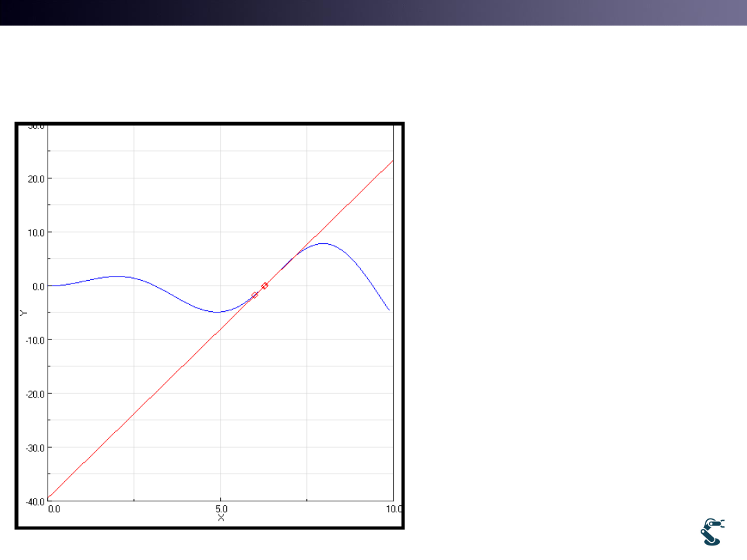Click the -10.0 tick label on Y axis
The width and height of the screenshot is (747, 560).
[x=35, y=339]
